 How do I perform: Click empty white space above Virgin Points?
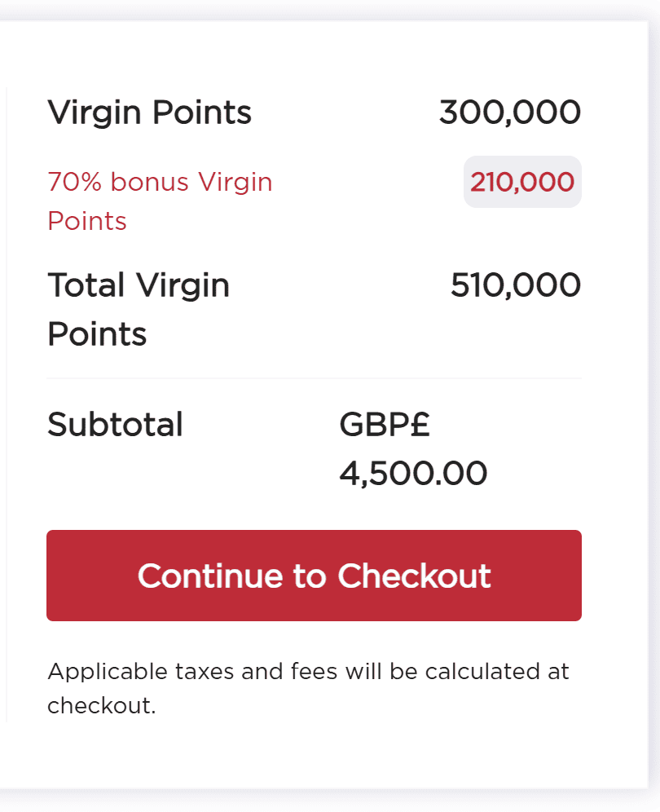point(314,57)
